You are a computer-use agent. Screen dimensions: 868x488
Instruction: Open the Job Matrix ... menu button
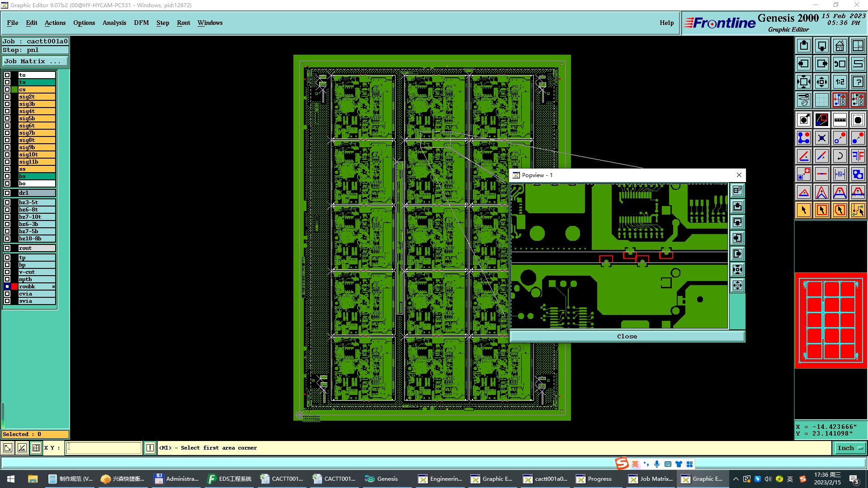tap(35, 61)
